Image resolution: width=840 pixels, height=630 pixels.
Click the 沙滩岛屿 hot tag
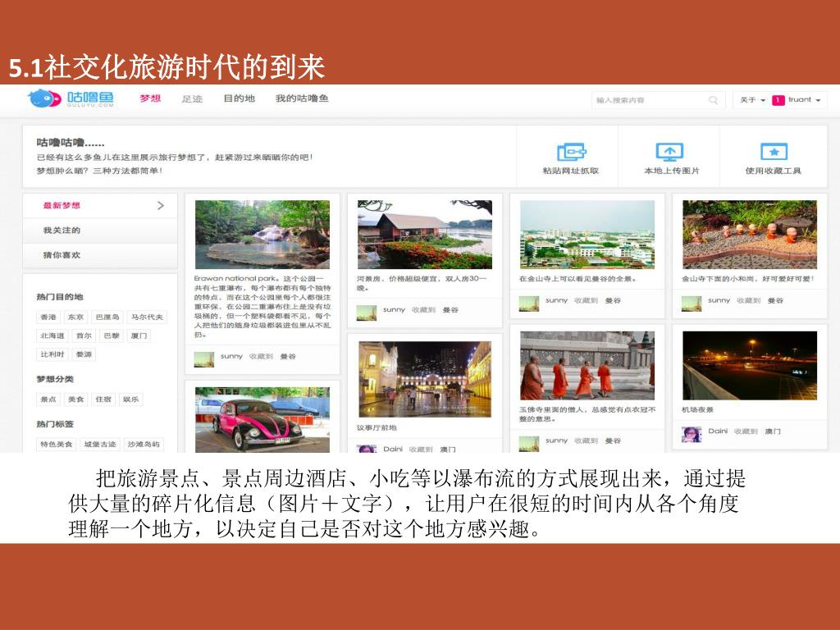[144, 445]
